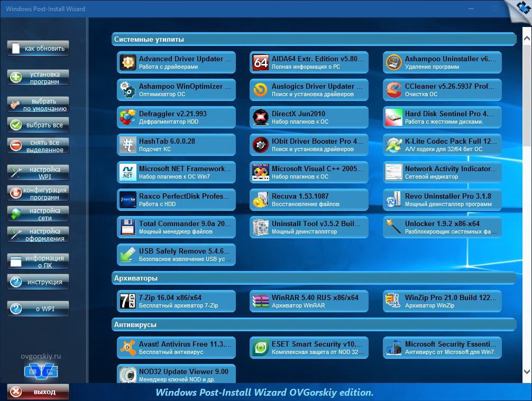Pick the K-Lite Codec Pack icon
Viewport: 532px width, 401px height.
(x=394, y=145)
